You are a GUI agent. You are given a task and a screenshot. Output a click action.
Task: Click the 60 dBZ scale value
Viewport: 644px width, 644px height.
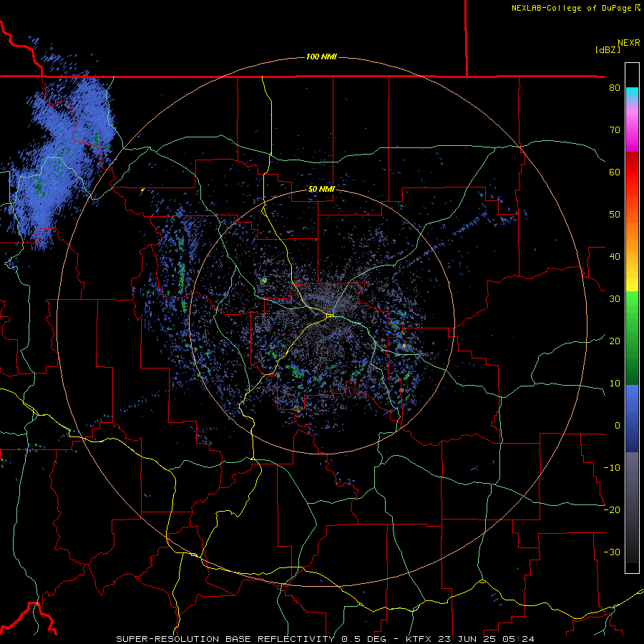pyautogui.click(x=615, y=172)
